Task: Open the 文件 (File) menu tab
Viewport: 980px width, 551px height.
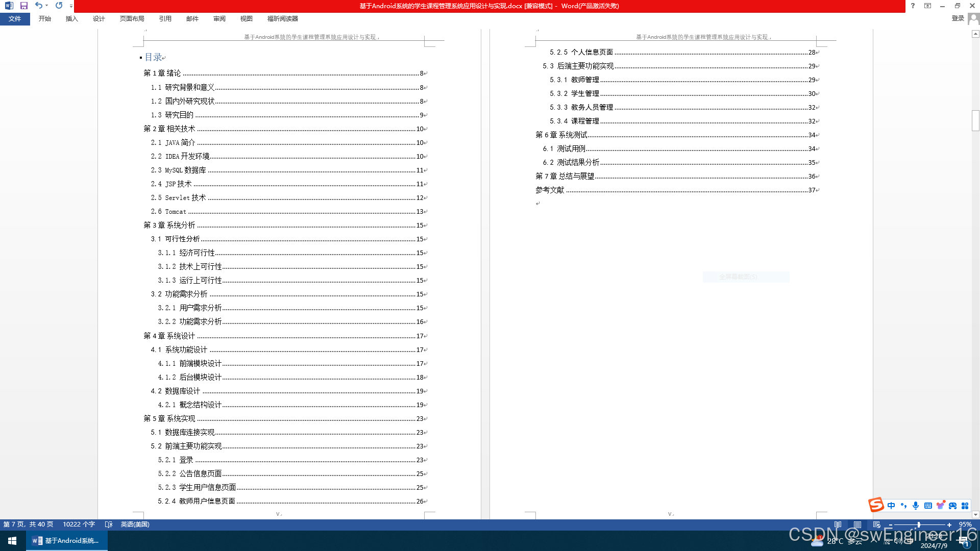Action: [x=15, y=19]
